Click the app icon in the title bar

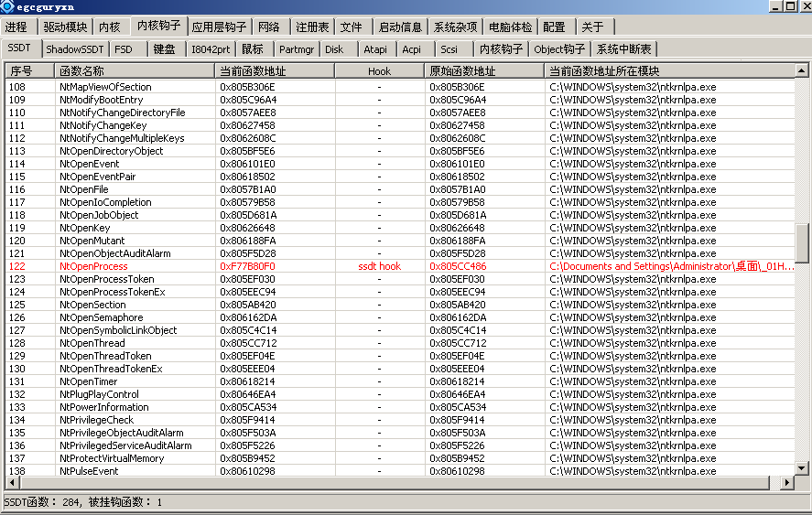point(7,7)
